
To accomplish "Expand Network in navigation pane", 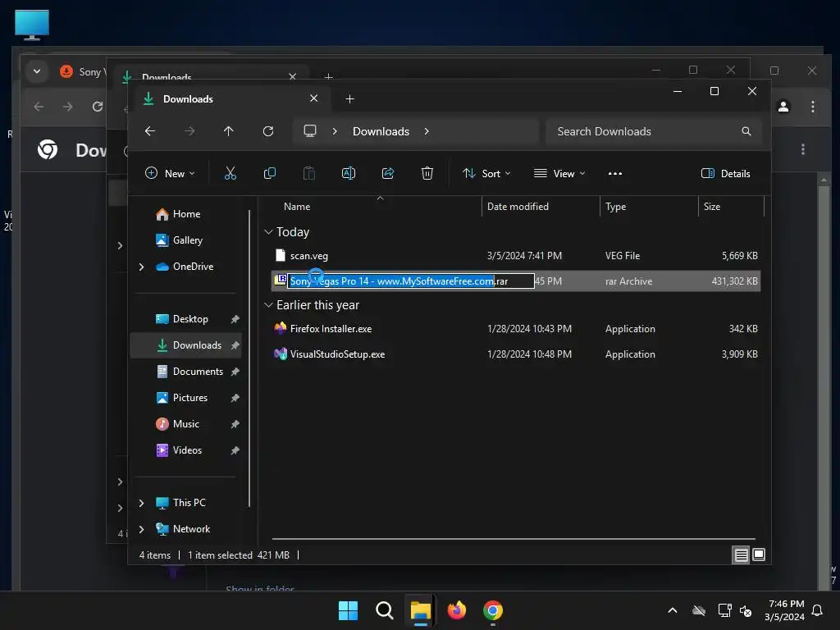I will (141, 529).
